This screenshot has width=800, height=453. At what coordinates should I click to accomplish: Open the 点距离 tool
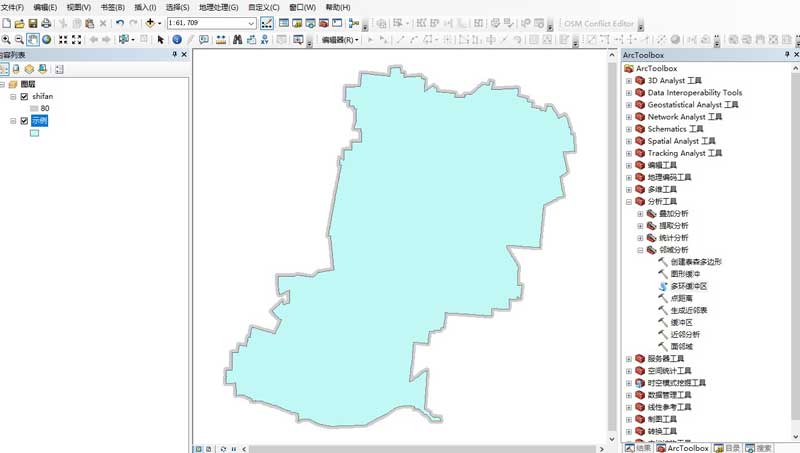click(681, 298)
